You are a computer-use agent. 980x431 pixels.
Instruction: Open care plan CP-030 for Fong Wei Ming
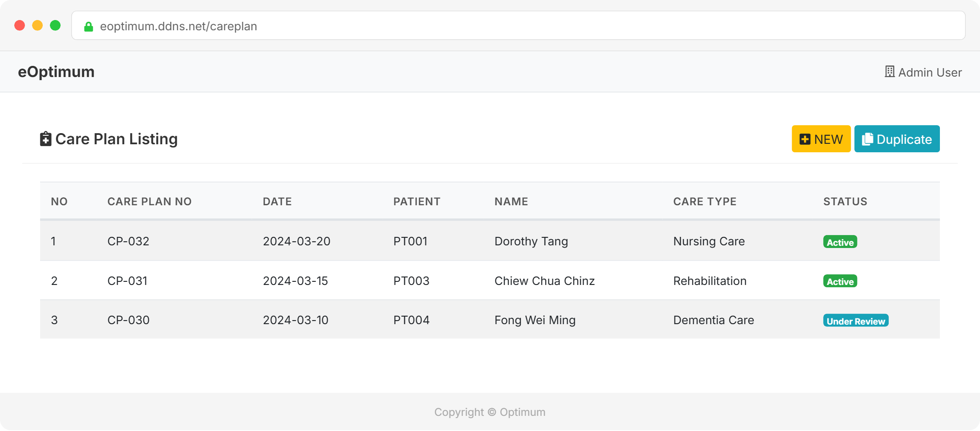click(128, 320)
